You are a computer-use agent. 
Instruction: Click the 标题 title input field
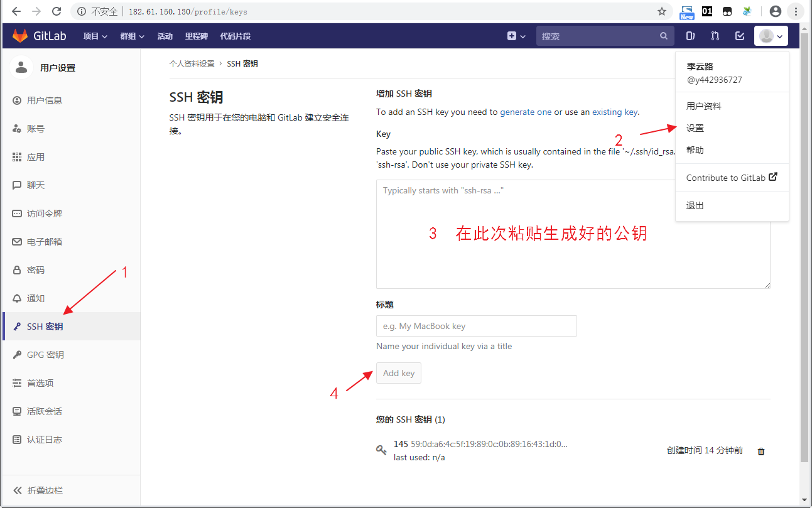coord(476,326)
